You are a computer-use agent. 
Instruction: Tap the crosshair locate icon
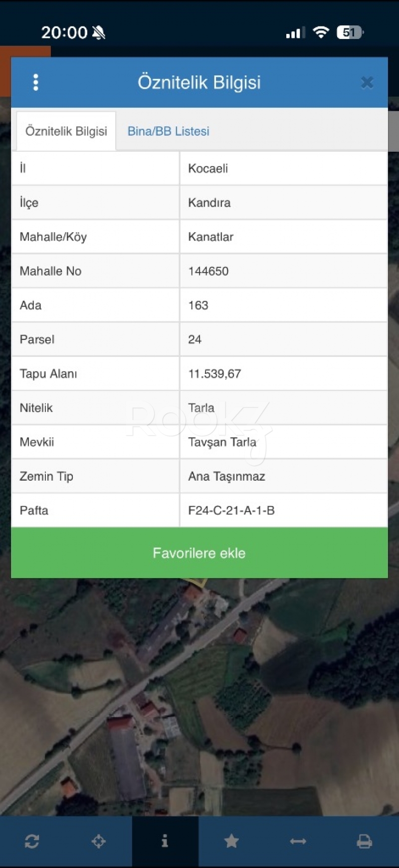click(99, 842)
